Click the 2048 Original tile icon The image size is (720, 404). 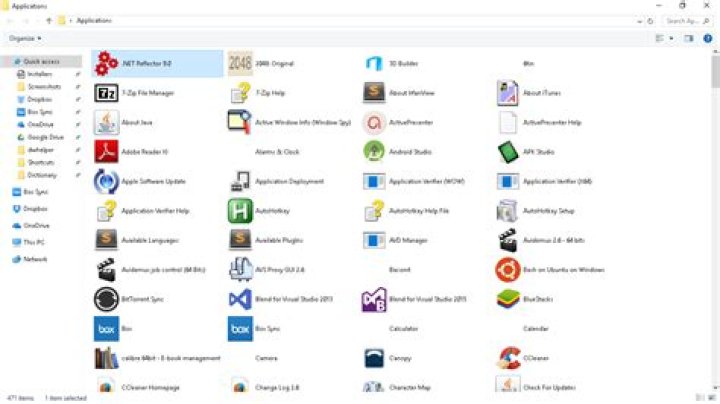tap(240, 63)
